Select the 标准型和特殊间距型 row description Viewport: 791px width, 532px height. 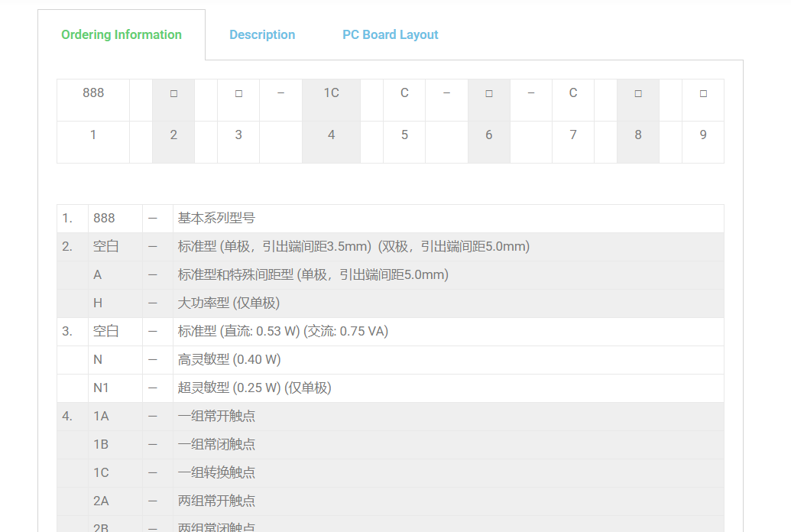(x=313, y=275)
